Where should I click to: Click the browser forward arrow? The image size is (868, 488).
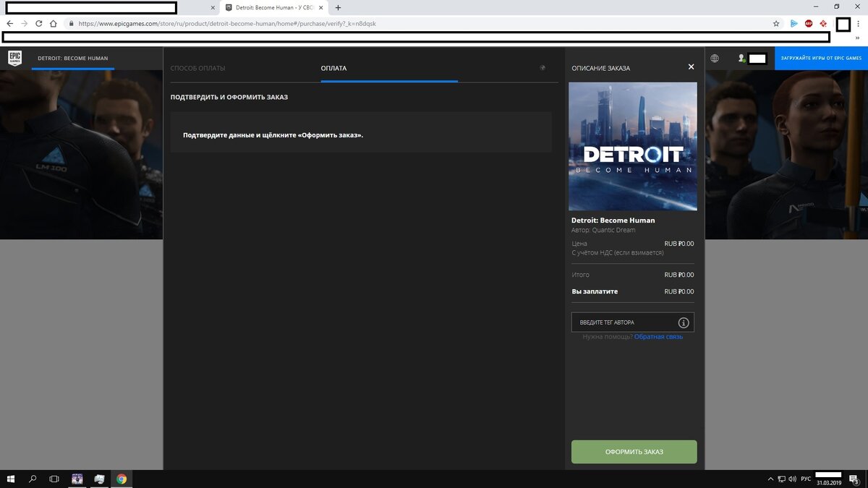tap(25, 23)
